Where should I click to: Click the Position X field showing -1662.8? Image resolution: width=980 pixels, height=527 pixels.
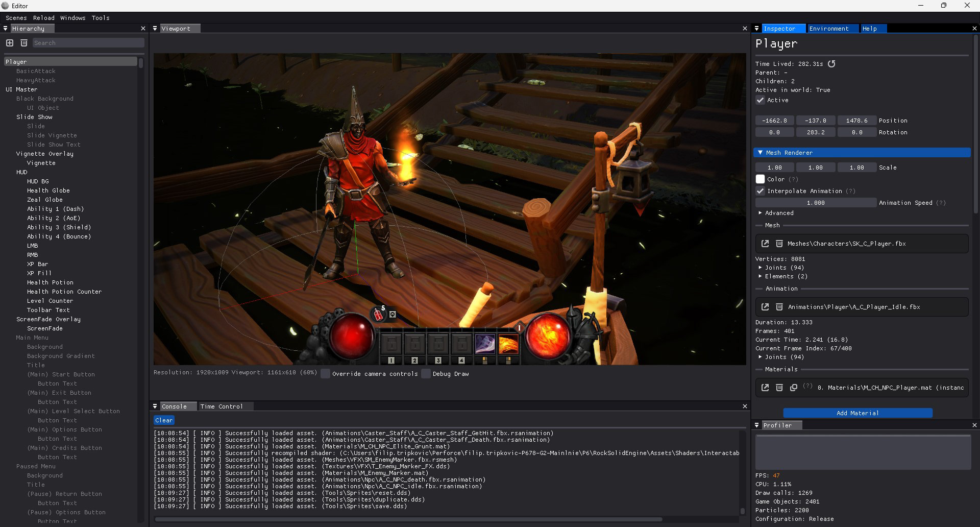coord(774,121)
